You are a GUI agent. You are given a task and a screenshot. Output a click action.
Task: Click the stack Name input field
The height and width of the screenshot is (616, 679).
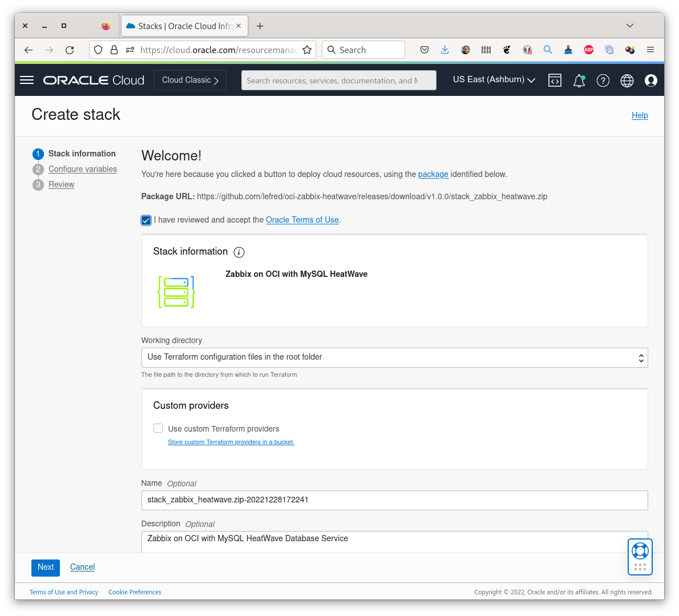pos(394,500)
